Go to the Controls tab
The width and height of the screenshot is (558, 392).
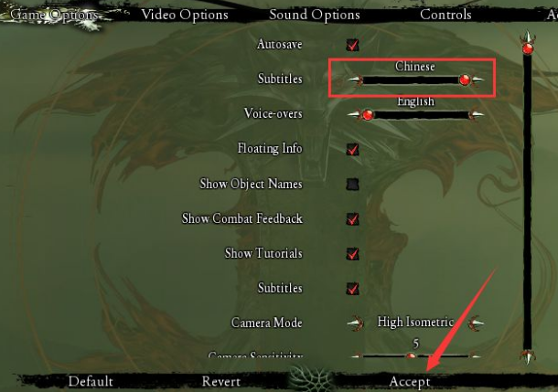[445, 15]
